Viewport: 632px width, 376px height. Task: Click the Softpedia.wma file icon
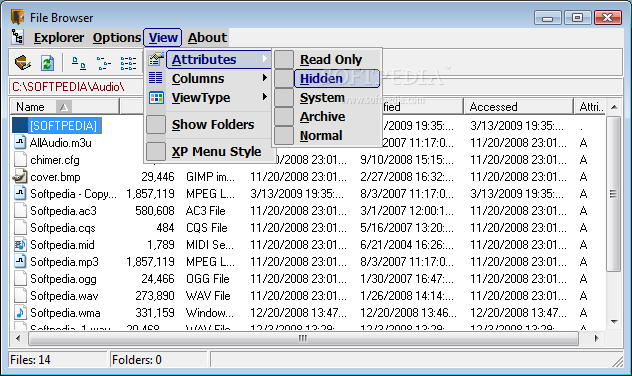coord(20,312)
